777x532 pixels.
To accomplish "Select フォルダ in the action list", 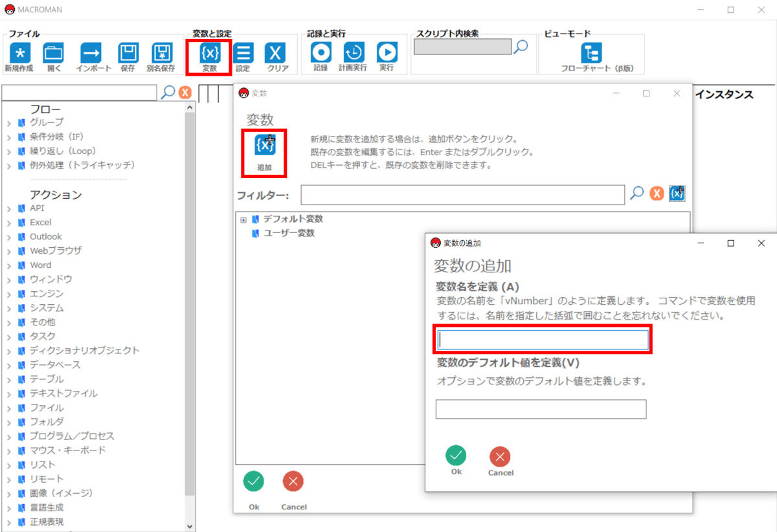I will [x=47, y=422].
